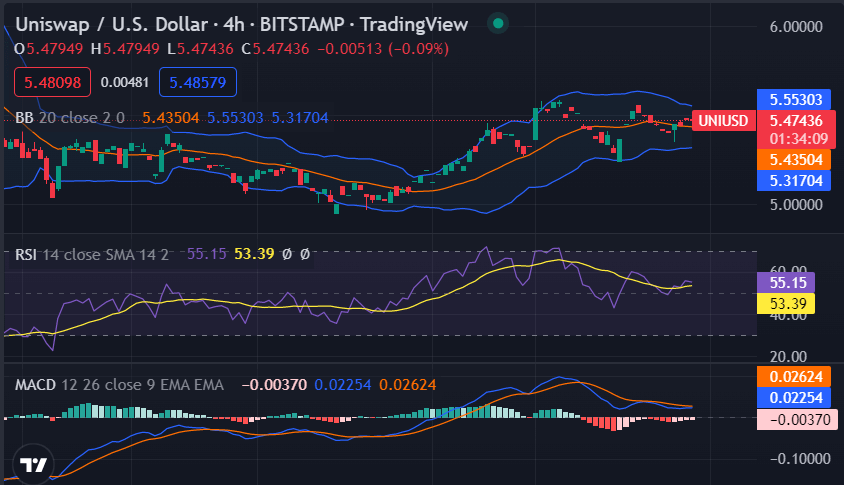The width and height of the screenshot is (844, 485).
Task: Click the close value C5.47436 in header
Action: tap(275, 49)
